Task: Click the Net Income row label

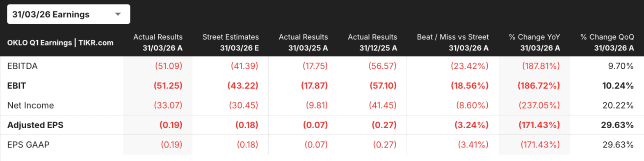Action: click(x=31, y=105)
